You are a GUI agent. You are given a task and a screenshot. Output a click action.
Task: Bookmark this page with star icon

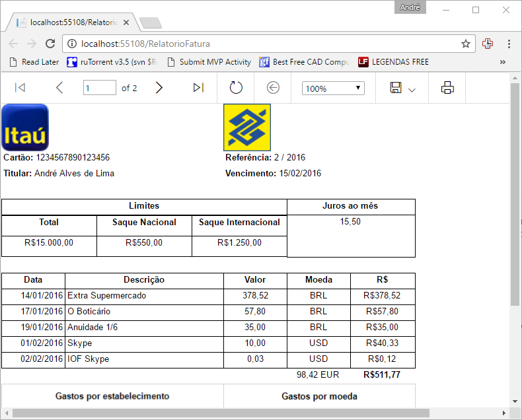click(x=466, y=44)
